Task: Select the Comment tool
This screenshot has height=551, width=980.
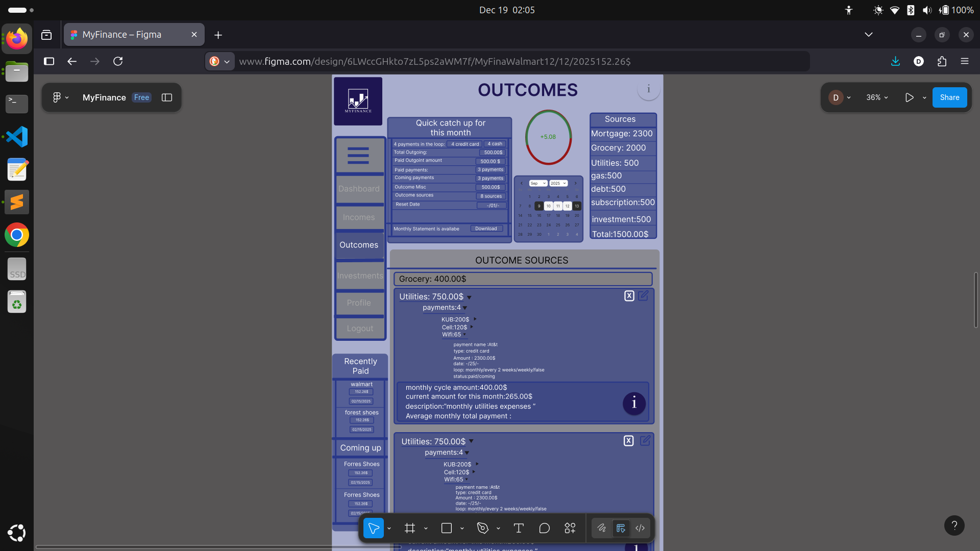Action: [544, 528]
